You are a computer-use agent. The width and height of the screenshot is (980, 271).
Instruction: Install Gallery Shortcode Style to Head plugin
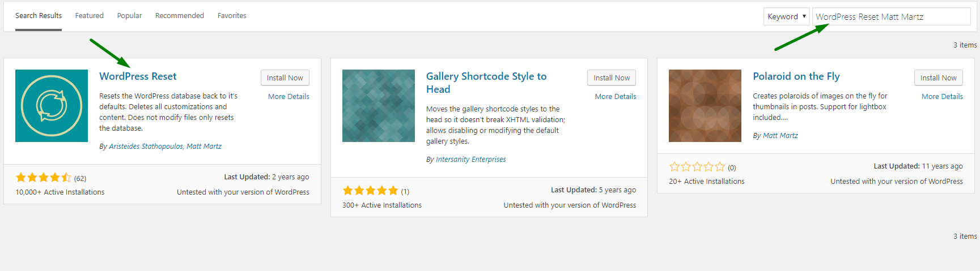click(612, 78)
